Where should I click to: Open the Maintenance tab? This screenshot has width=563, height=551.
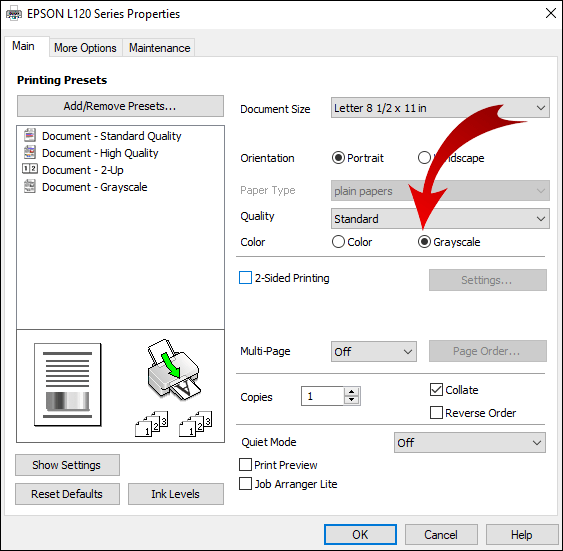(x=159, y=48)
